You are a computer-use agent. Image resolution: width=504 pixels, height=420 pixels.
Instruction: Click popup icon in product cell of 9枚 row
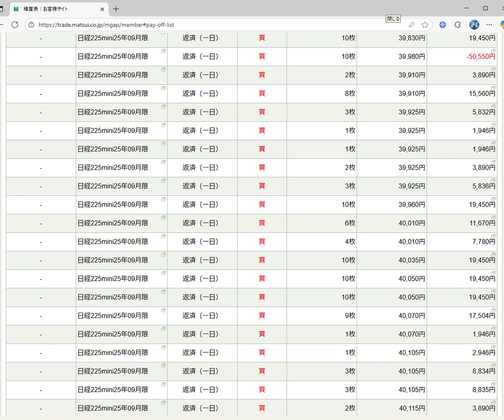pos(164,310)
